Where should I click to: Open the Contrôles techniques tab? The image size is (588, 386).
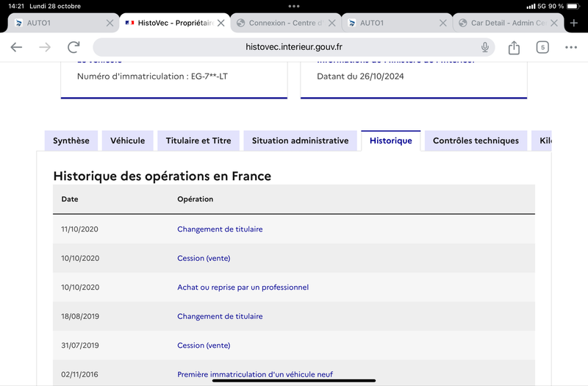(x=476, y=140)
